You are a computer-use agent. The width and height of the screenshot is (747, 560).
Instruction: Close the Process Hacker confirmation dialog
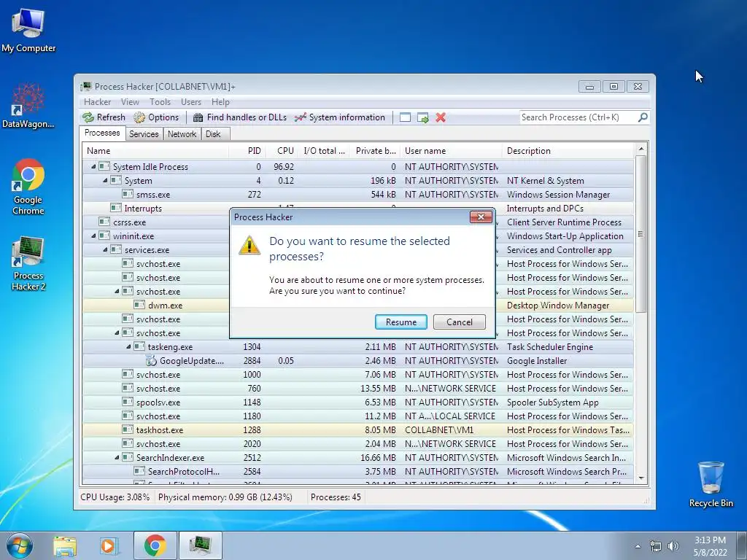coord(481,217)
